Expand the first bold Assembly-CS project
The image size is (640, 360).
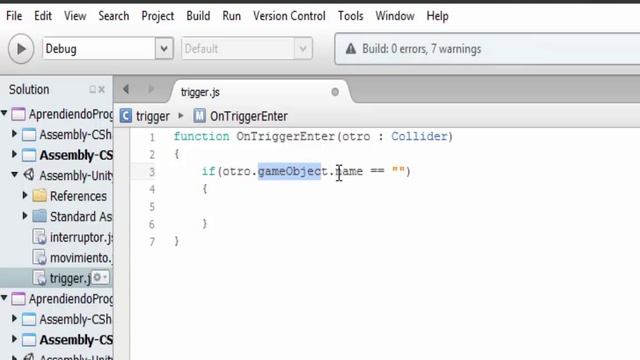pyautogui.click(x=14, y=154)
